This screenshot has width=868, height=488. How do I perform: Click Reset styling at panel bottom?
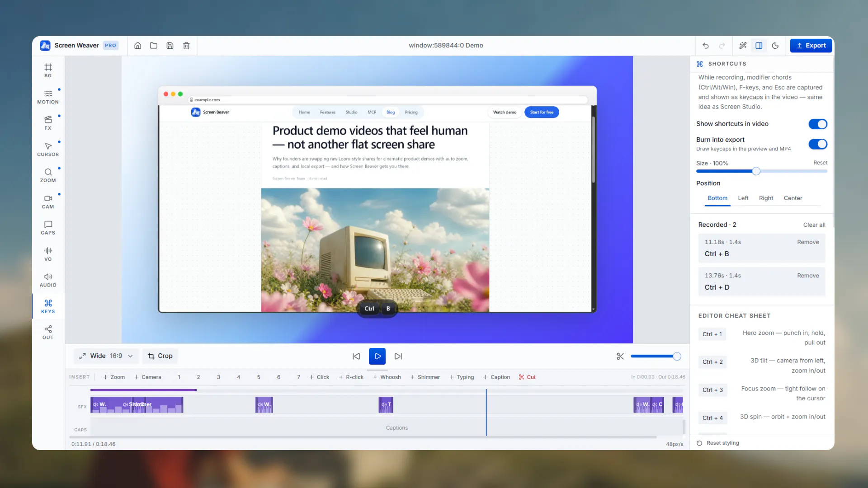pos(718,443)
